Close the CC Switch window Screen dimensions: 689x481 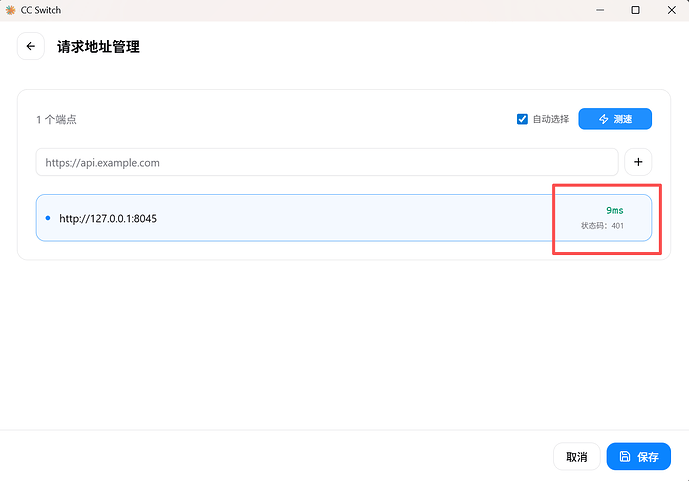coord(671,10)
